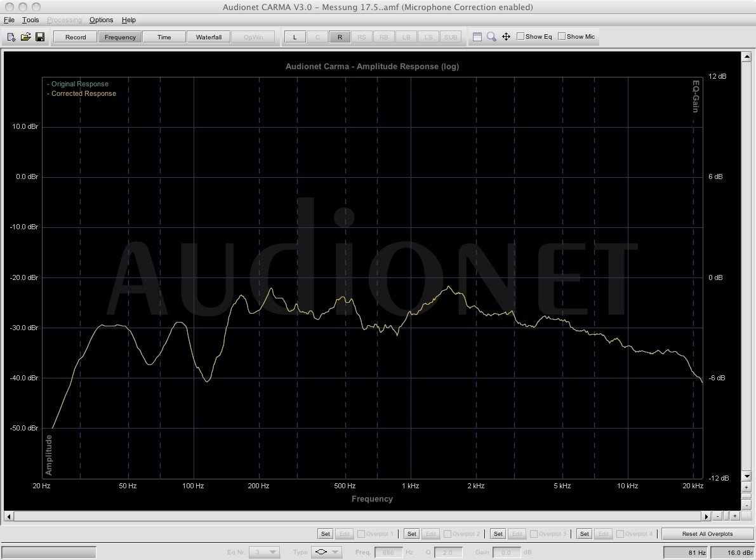756x560 pixels.
Task: Open a measurement file via folder icon
Action: 25,37
